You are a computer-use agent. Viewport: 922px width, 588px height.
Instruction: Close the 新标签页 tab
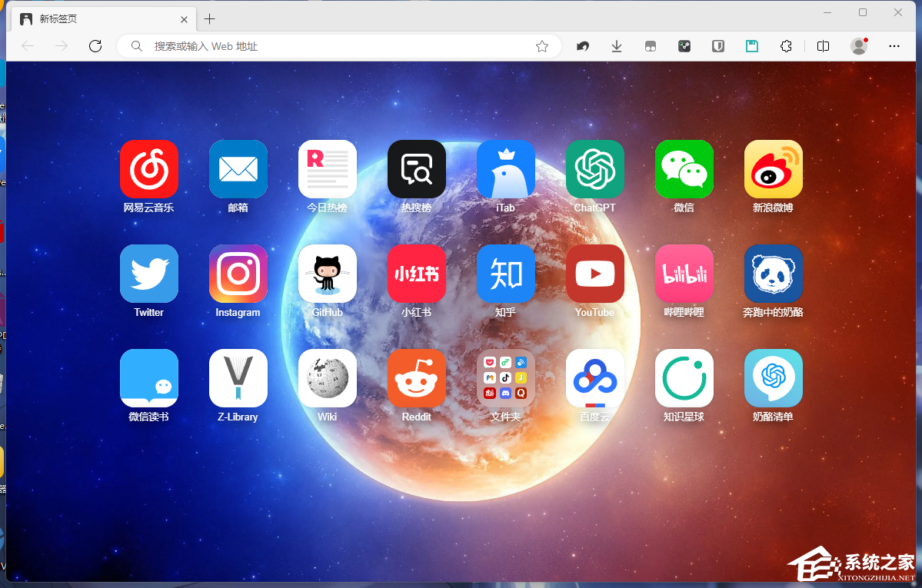tap(184, 19)
